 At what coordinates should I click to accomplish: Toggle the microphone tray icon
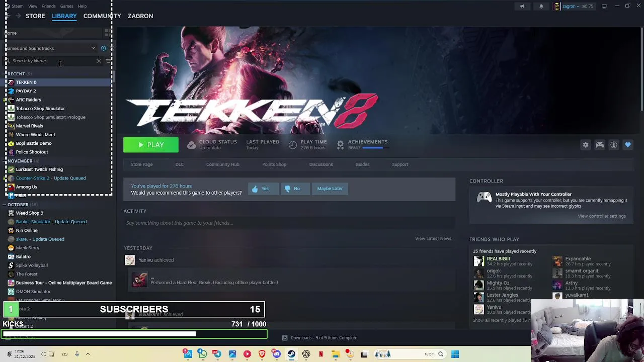tap(77, 354)
